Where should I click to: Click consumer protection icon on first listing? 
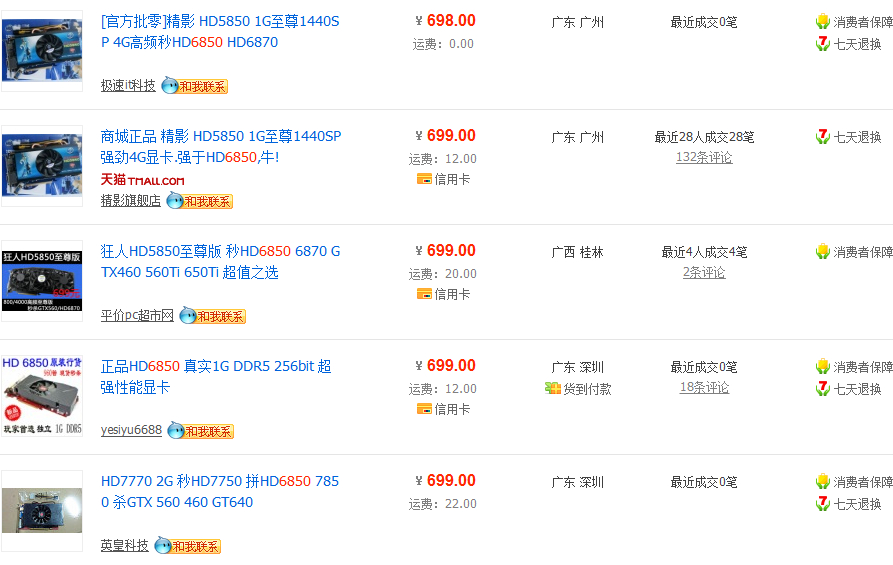pos(822,22)
